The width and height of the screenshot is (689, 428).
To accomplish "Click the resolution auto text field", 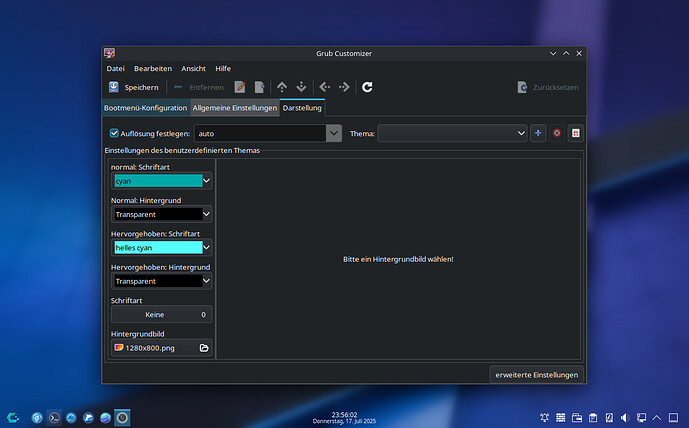I will coord(260,133).
